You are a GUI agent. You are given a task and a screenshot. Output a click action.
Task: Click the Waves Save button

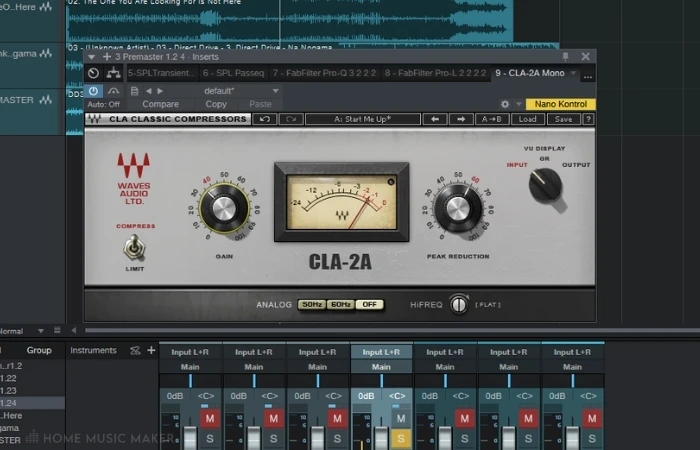[x=563, y=119]
